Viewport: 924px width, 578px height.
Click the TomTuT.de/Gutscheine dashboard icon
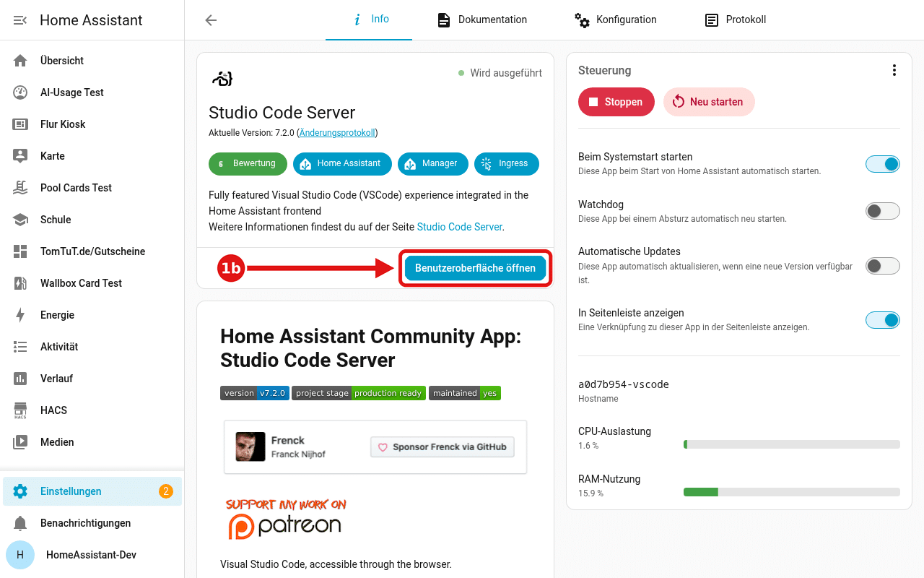(x=20, y=251)
